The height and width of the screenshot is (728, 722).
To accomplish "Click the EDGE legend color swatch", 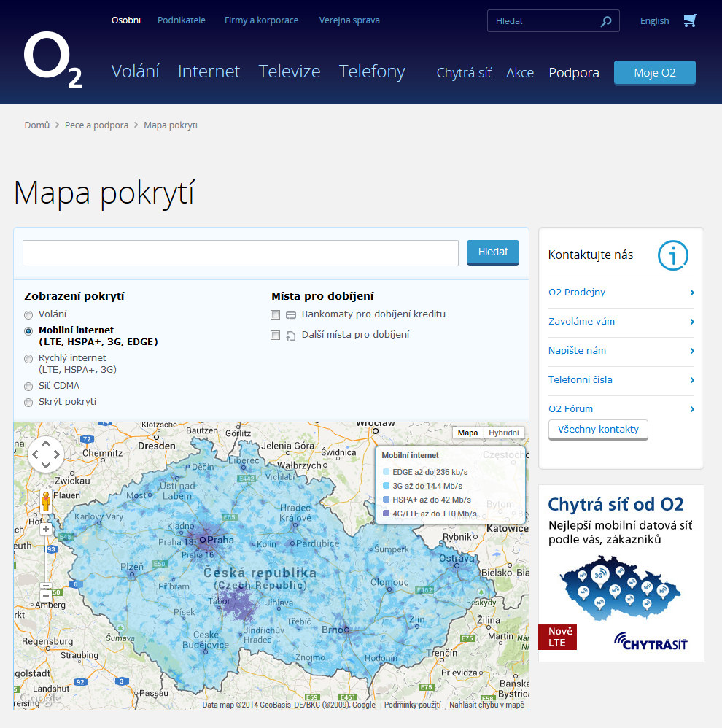I will pyautogui.click(x=386, y=472).
